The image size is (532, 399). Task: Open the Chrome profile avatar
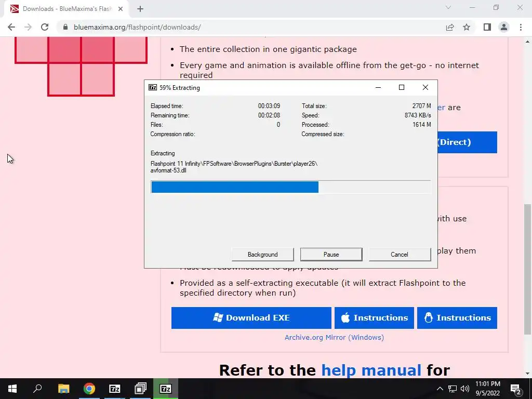pos(504,27)
